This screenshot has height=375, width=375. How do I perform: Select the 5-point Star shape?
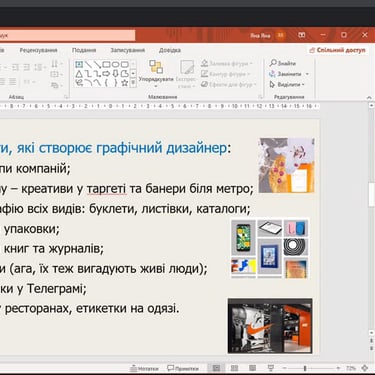pos(124,83)
